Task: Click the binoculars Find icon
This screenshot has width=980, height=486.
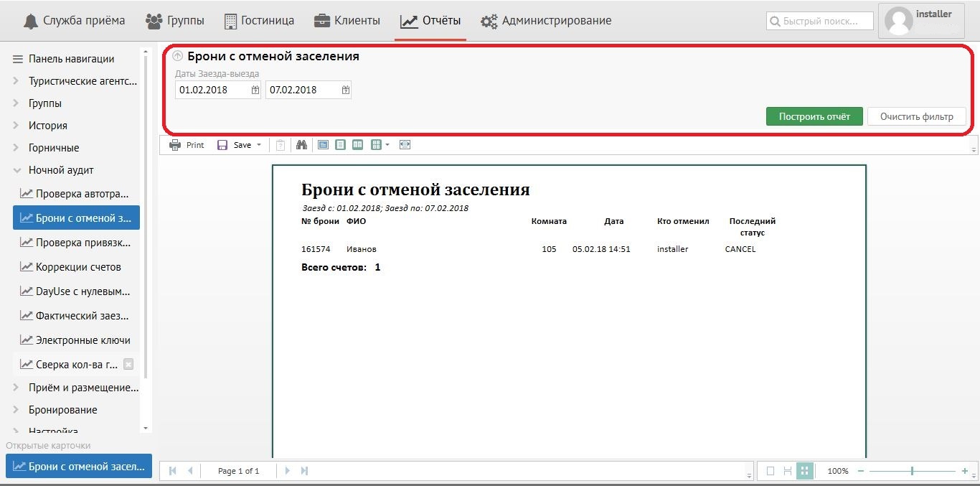Action: pyautogui.click(x=301, y=145)
